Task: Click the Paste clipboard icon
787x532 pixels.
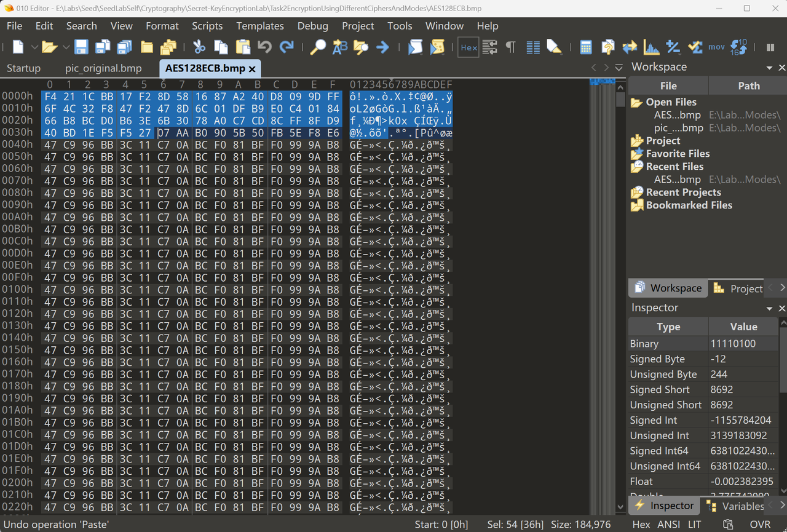Action: pos(243,47)
